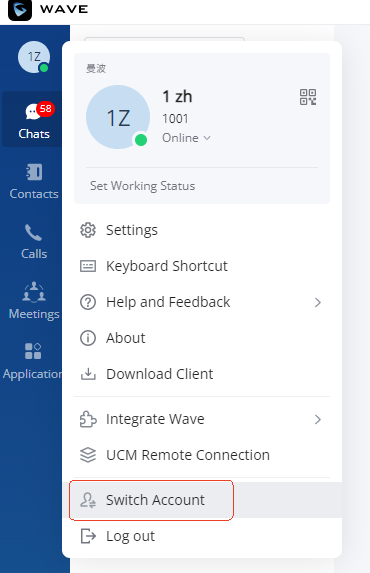Click Set Working Status

coord(143,186)
